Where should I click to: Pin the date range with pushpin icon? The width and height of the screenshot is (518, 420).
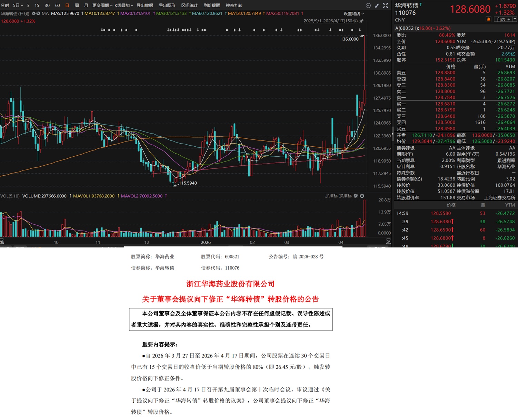pos(361,21)
